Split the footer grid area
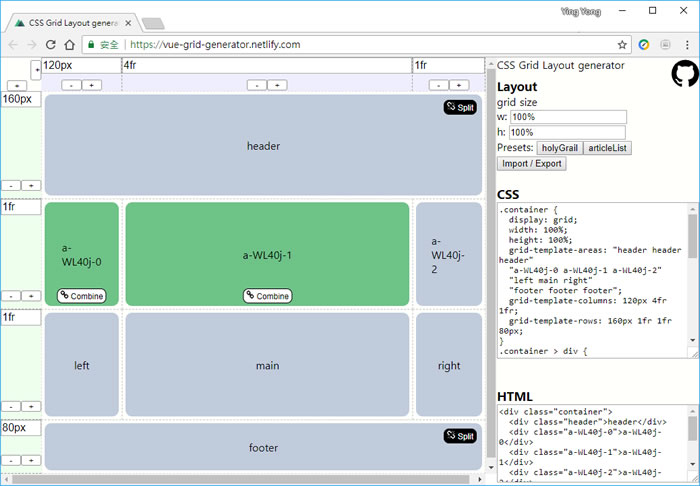This screenshot has width=700, height=486. click(460, 436)
